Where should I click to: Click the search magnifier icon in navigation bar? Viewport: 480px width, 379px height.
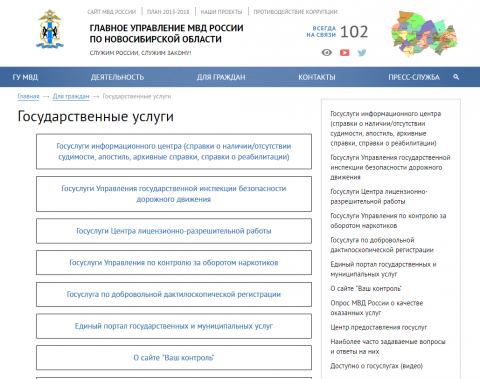456,77
